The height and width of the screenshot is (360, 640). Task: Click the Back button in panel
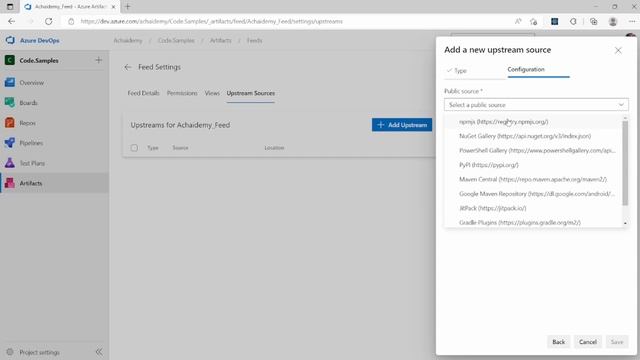pyautogui.click(x=559, y=342)
